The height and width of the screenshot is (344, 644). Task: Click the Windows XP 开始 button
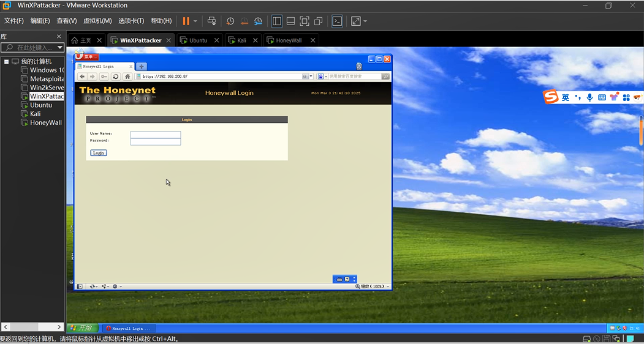pos(83,328)
